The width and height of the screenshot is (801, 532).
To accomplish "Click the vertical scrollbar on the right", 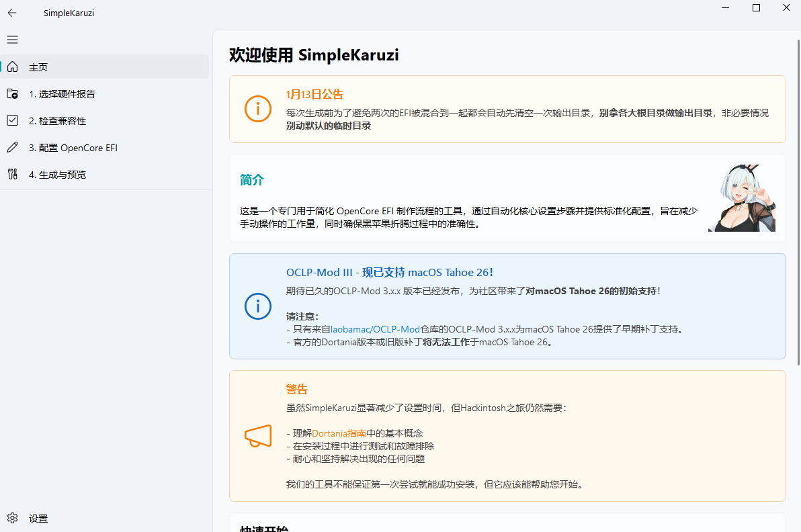I will [x=798, y=202].
